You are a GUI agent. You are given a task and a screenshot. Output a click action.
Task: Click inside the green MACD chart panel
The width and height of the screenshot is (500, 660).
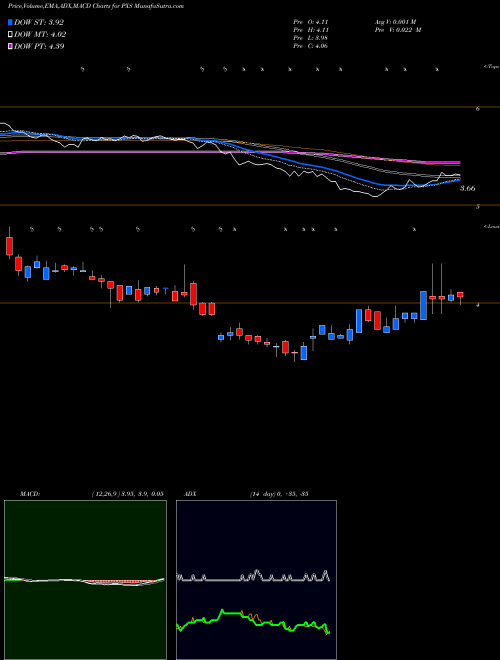85,580
